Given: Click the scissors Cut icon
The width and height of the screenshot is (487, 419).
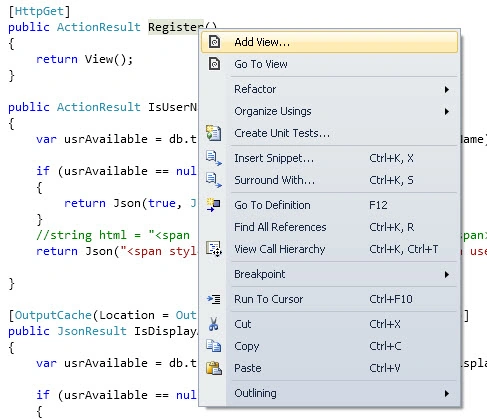Looking at the screenshot, I should click(x=213, y=324).
